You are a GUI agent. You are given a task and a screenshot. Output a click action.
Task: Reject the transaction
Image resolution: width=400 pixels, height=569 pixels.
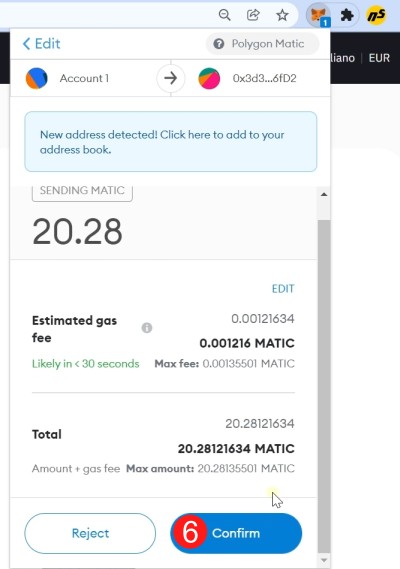[90, 533]
